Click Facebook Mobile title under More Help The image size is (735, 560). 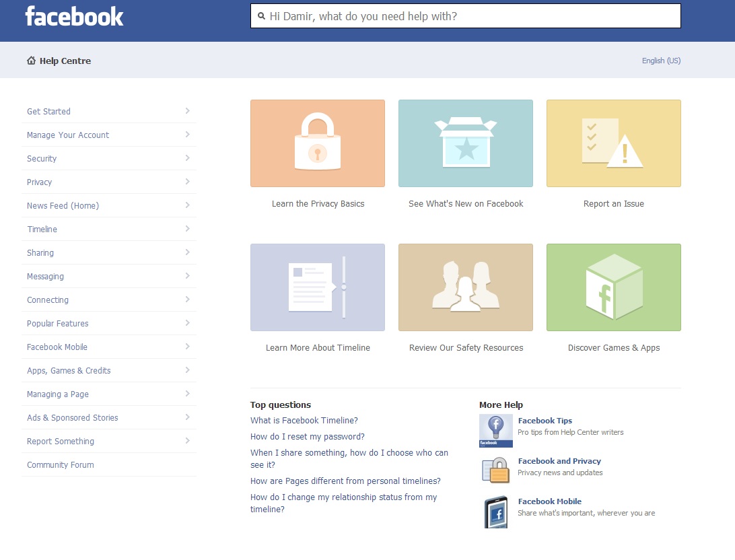click(x=549, y=501)
